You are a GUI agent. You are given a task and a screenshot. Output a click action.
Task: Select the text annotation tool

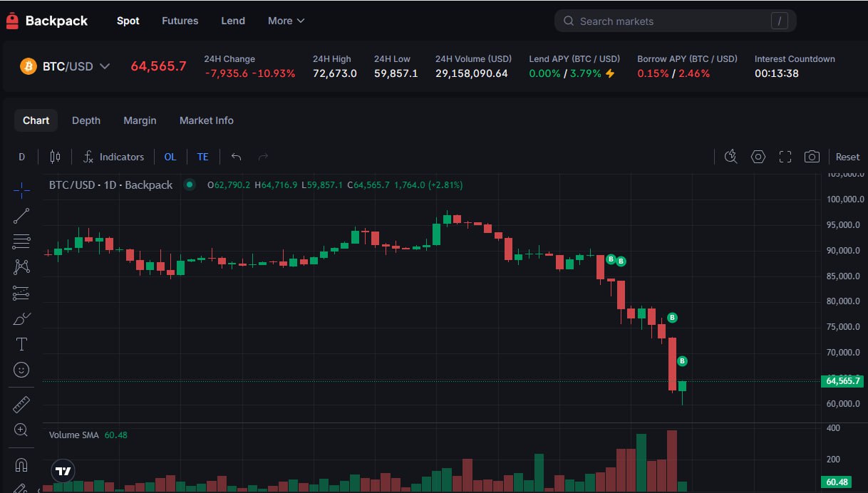click(21, 344)
